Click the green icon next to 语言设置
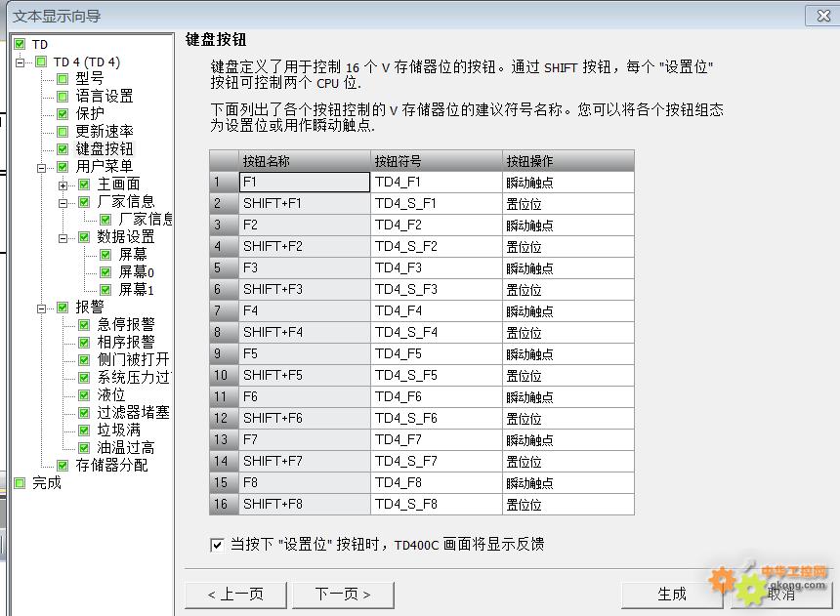 [x=63, y=97]
